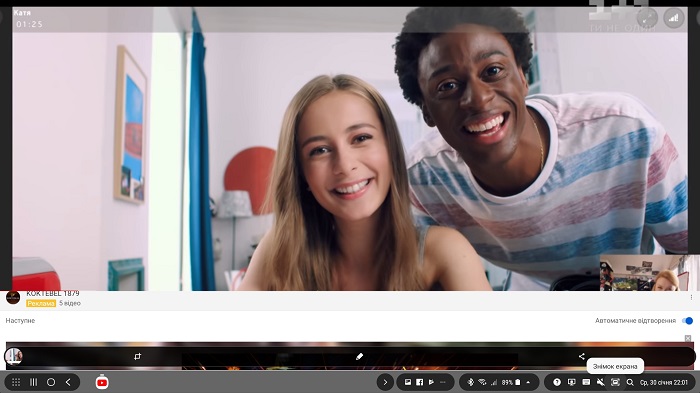The width and height of the screenshot is (700, 393).
Task: Open the KOKTEBEL 1879 channel
Action: tap(53, 293)
